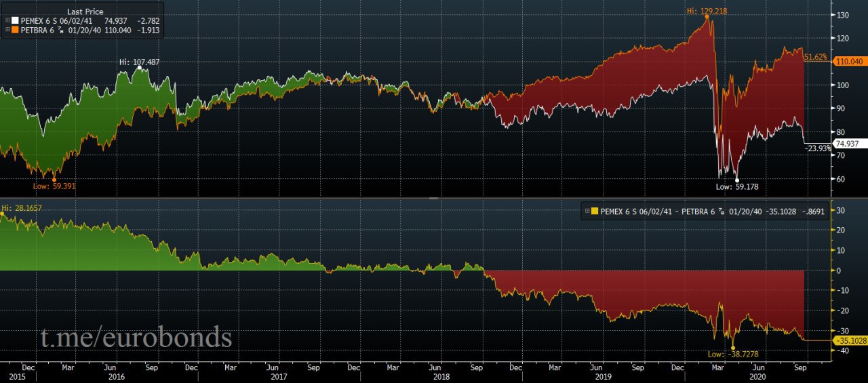The width and height of the screenshot is (868, 383).
Task: Click the Hi: 129.218 marker label
Action: tap(706, 11)
